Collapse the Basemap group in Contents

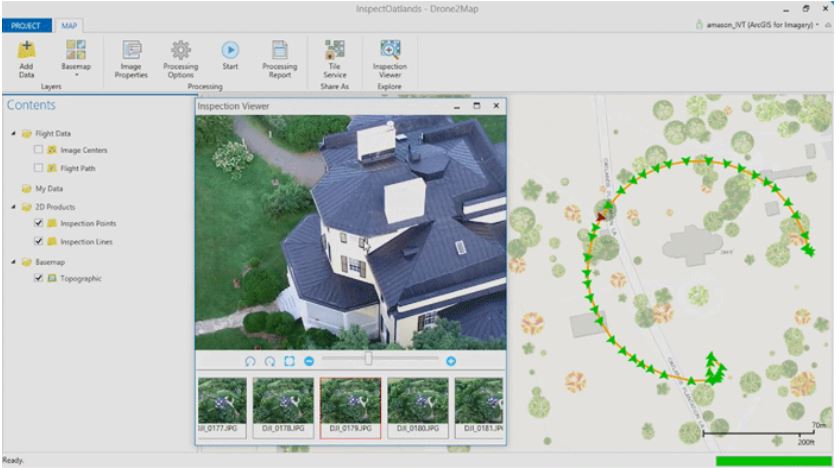tap(13, 262)
